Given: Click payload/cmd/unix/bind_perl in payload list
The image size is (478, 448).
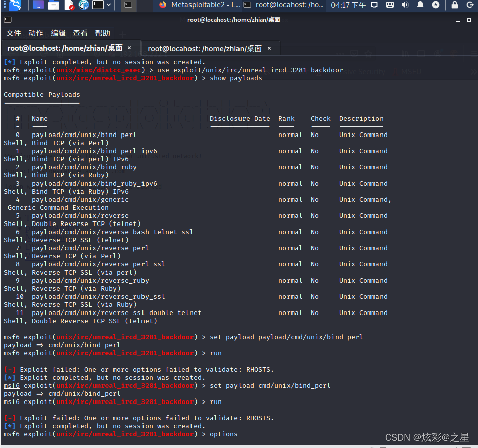Looking at the screenshot, I should click(84, 135).
